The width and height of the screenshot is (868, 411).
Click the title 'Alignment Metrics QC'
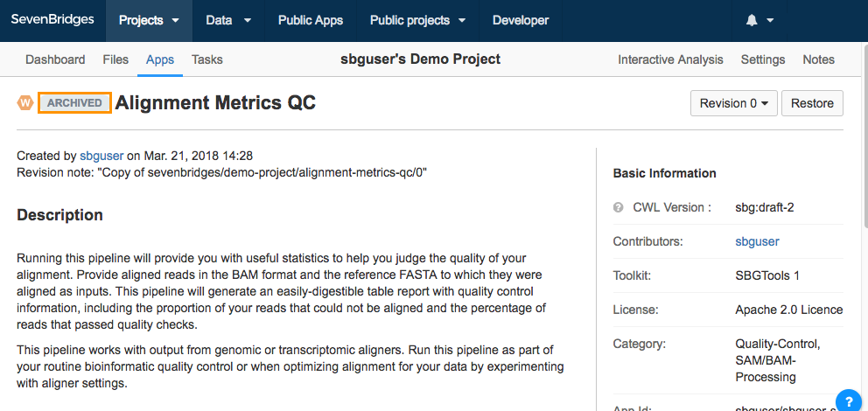point(215,103)
